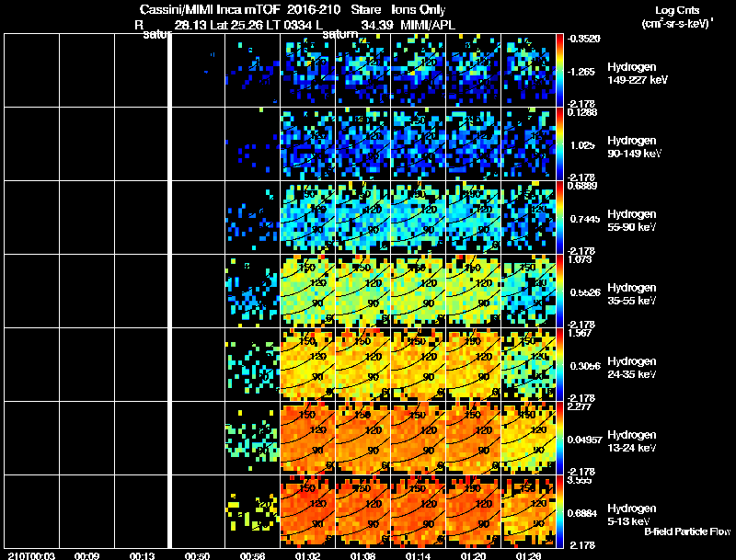The height and width of the screenshot is (560, 736).
Task: Click the 'Hydrogen 55-90 keV' row label
Action: 632,221
